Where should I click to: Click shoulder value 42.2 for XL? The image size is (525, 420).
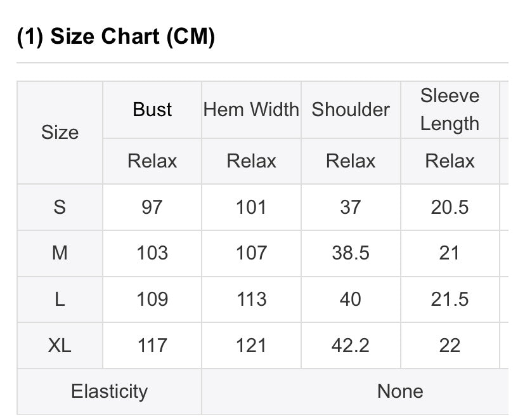pos(351,345)
